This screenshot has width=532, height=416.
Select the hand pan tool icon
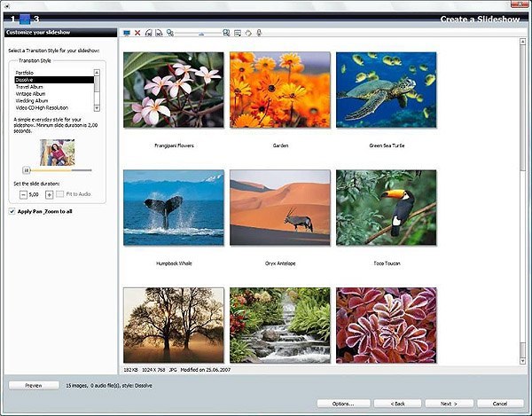click(248, 33)
